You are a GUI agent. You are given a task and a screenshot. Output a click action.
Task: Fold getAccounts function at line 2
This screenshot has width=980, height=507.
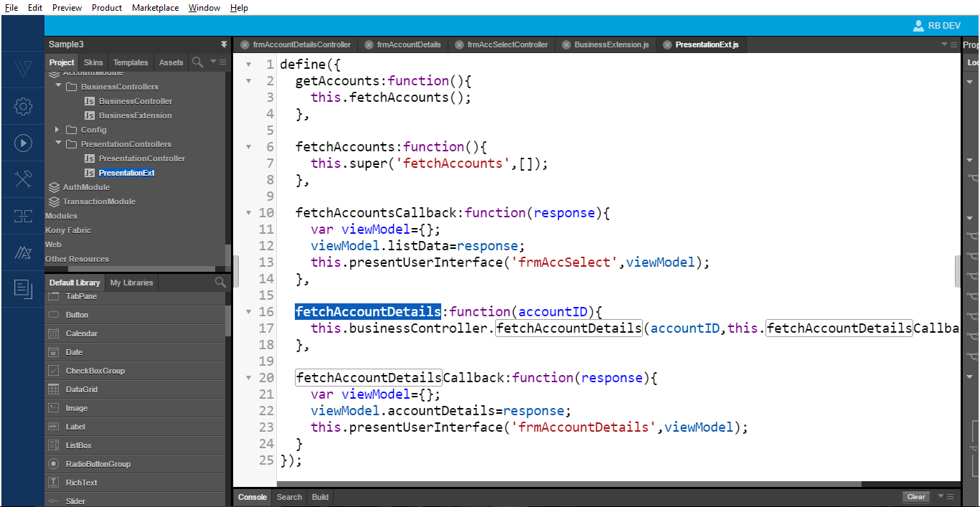pos(249,81)
